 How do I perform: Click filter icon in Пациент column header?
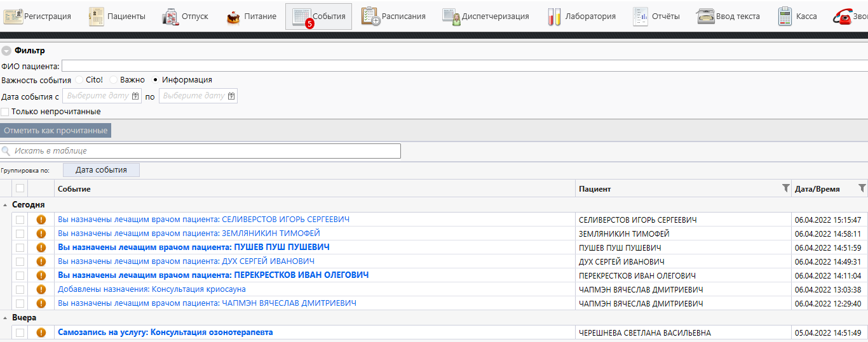785,188
